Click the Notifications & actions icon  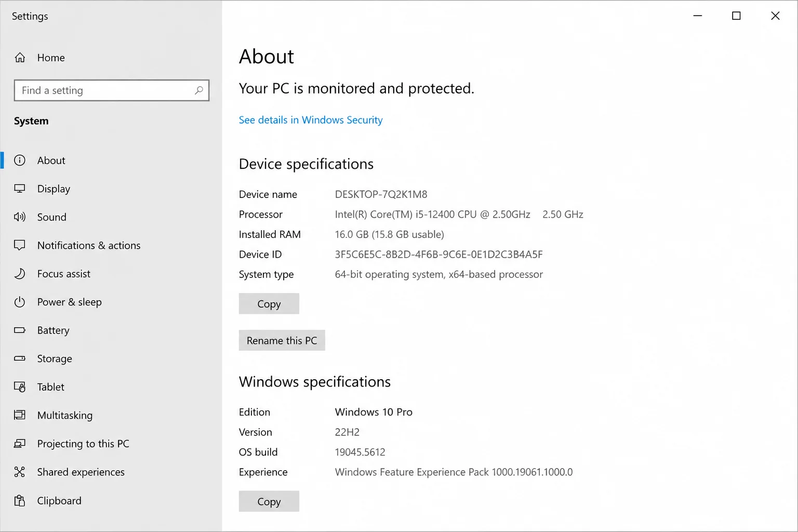point(20,245)
